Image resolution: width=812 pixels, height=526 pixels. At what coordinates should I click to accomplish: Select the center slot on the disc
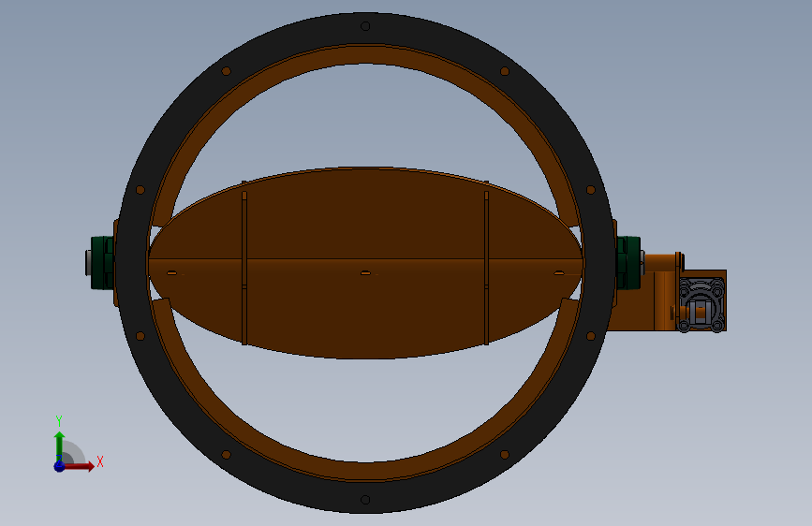pos(365,273)
